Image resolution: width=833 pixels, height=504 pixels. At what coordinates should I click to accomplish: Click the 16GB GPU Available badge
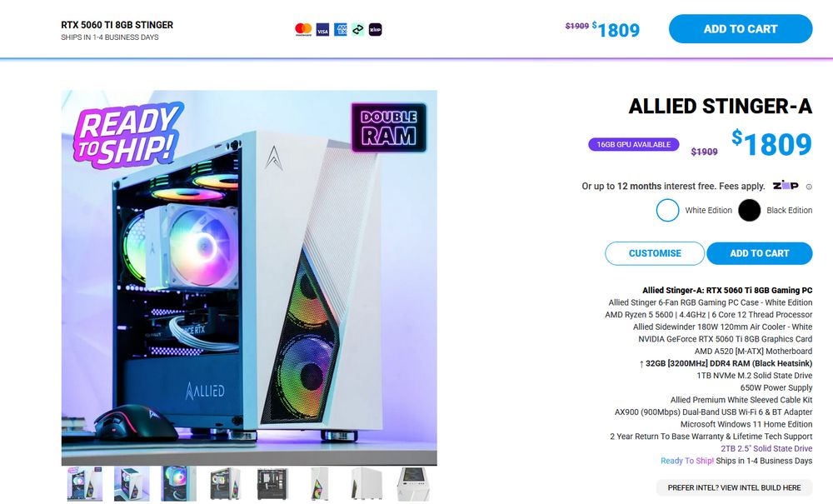(x=633, y=144)
